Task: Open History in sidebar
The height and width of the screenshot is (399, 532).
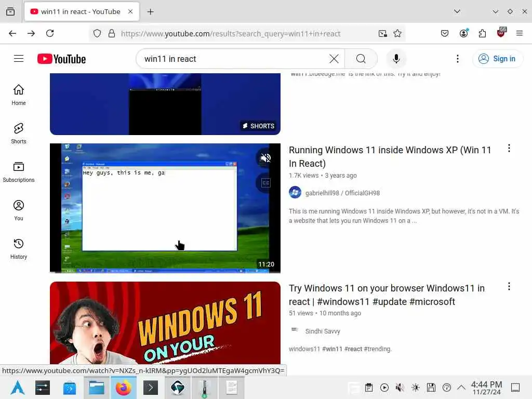Action: [19, 249]
